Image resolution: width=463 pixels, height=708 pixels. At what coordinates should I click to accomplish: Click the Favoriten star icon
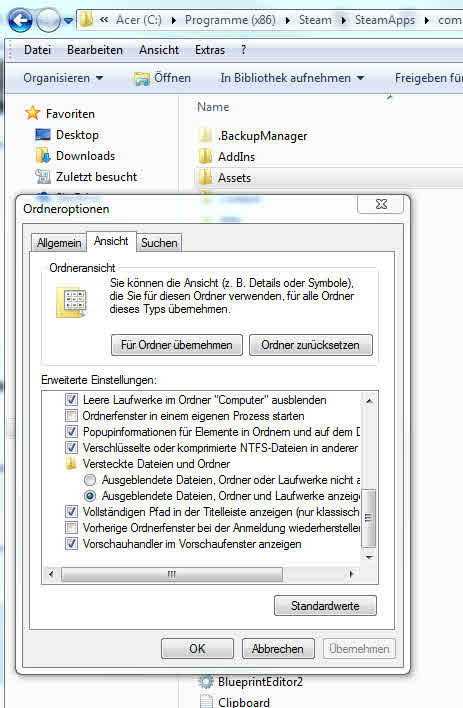pos(33,113)
